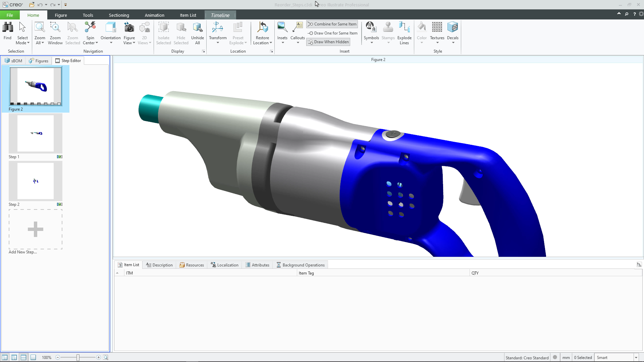Select Explode Lines tool

pyautogui.click(x=404, y=33)
